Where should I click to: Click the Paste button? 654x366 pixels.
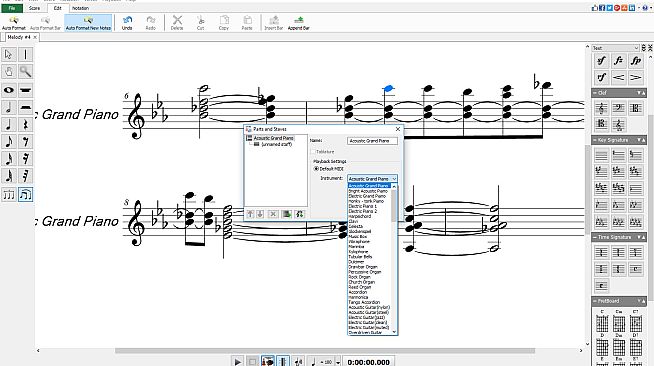[247, 23]
